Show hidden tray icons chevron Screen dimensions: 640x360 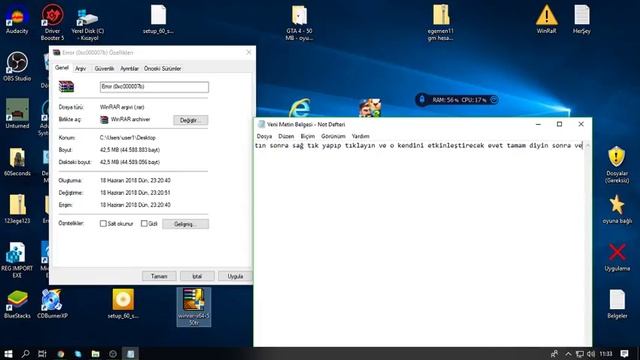(x=568, y=353)
